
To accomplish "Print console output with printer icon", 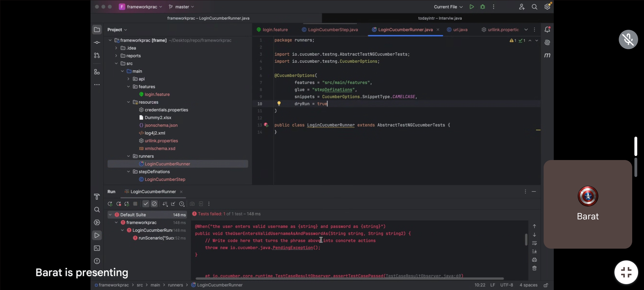I will pos(535,260).
